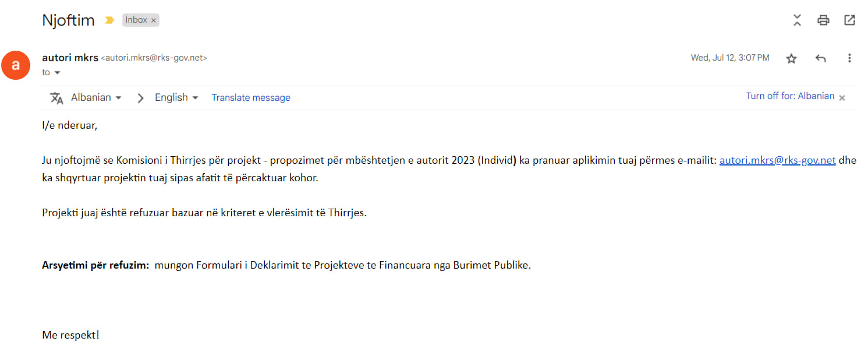868x352 pixels.
Task: Reply using the arrow icon
Action: click(x=821, y=58)
